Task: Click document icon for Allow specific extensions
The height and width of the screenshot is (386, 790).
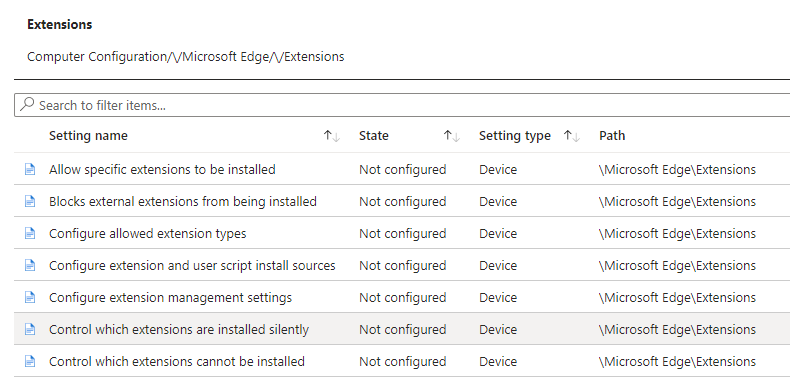Action: pos(30,169)
